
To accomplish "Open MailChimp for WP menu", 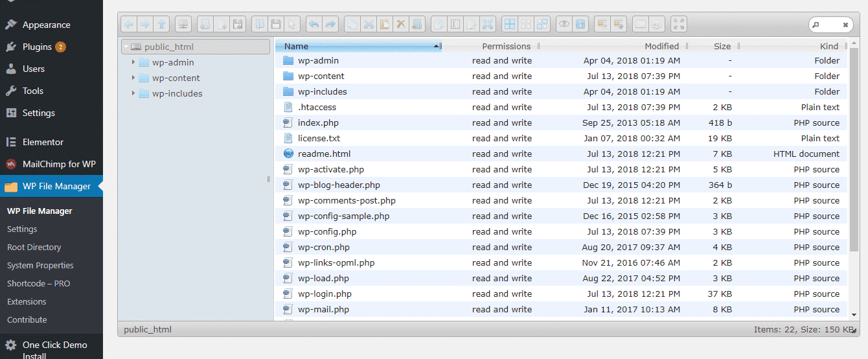I will [51, 164].
